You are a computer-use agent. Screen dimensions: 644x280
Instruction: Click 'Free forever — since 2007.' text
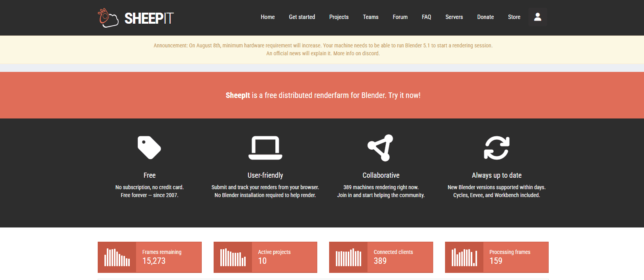150,195
